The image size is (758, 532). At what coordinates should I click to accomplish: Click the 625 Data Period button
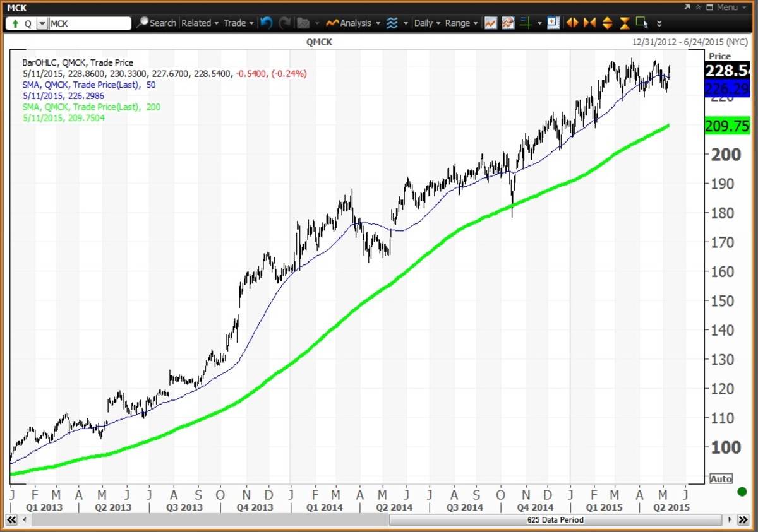click(x=555, y=519)
